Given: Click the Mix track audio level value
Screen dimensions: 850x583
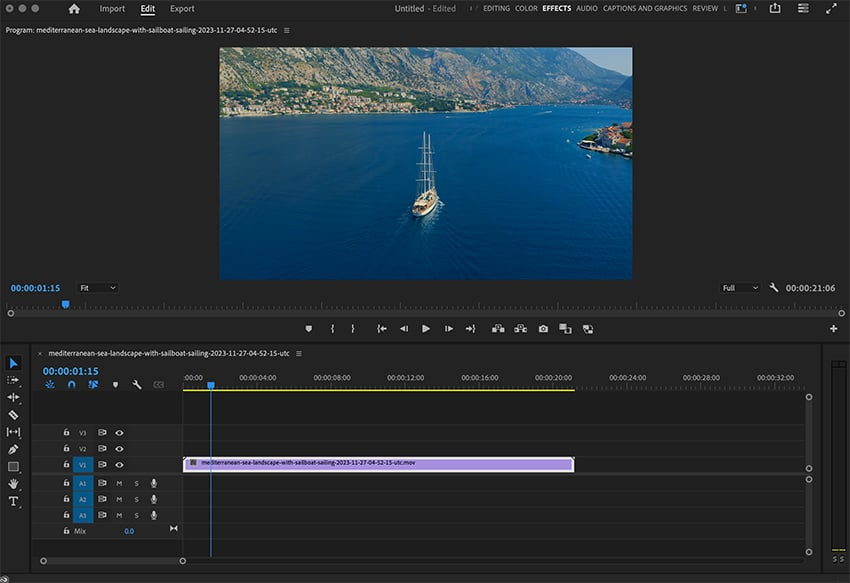Looking at the screenshot, I should [129, 530].
